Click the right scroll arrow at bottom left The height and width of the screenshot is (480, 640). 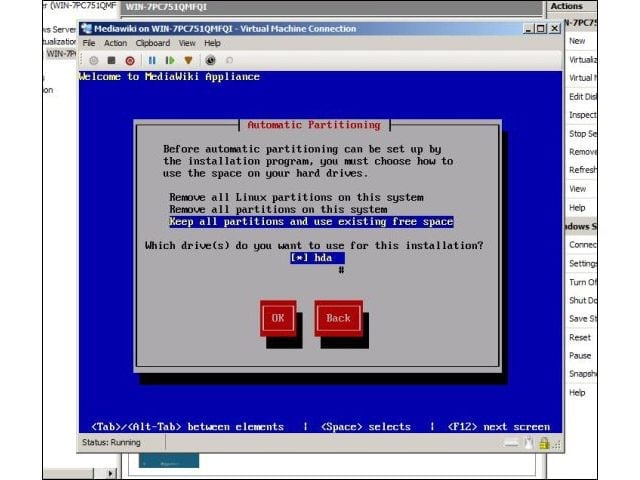tap(110, 473)
